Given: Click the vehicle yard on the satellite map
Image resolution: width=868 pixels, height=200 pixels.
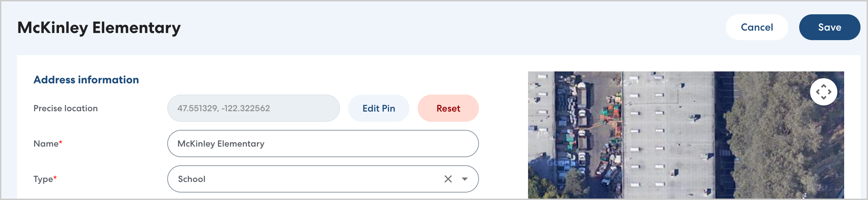Looking at the screenshot, I should tap(586, 129).
